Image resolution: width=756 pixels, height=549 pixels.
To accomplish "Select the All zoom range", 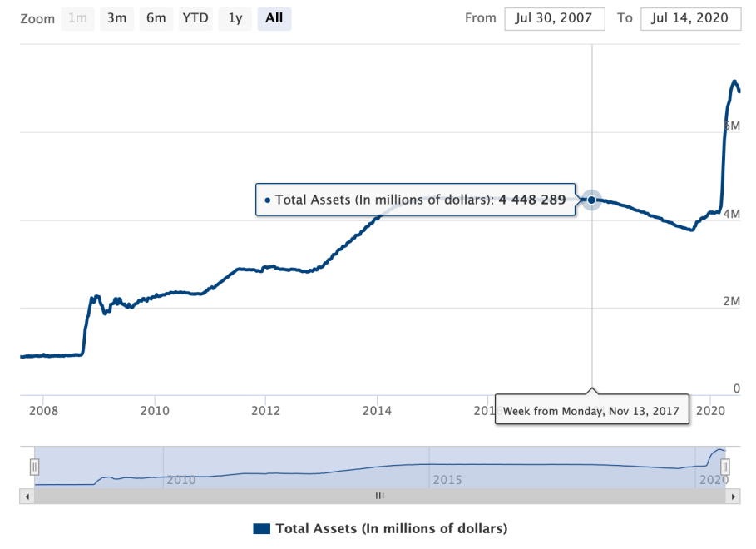I will point(274,18).
